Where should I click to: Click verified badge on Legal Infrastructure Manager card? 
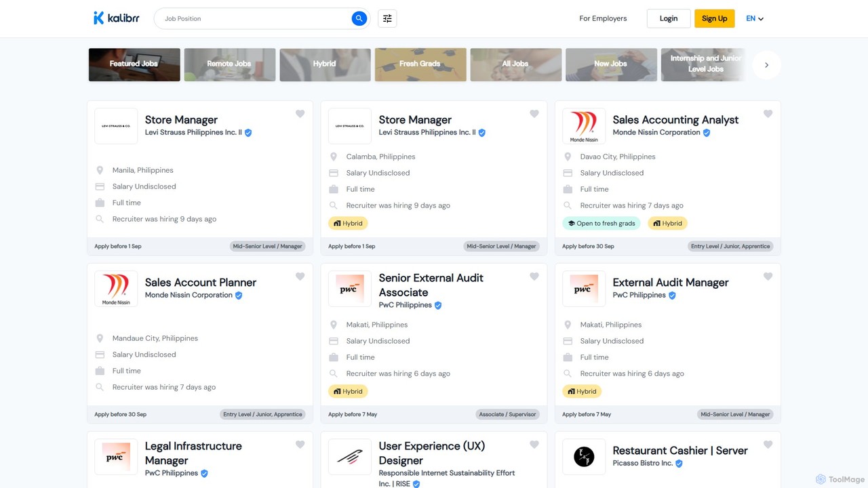[204, 474]
